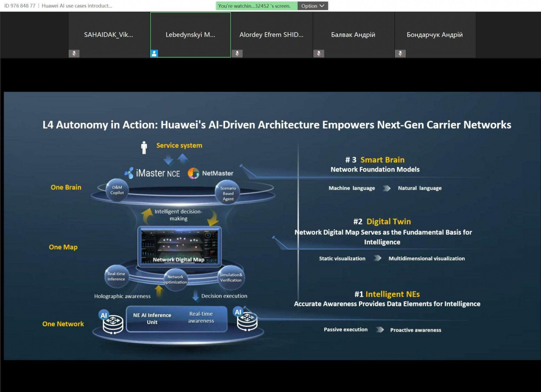Click the iMaster NCE logo icon
Screen dimensions: 541x392
(x=129, y=173)
